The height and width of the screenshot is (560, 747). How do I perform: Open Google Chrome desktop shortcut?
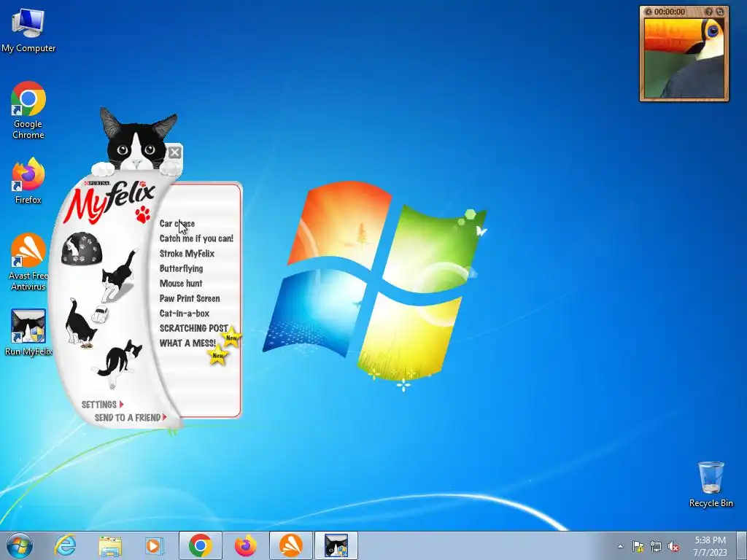28,110
